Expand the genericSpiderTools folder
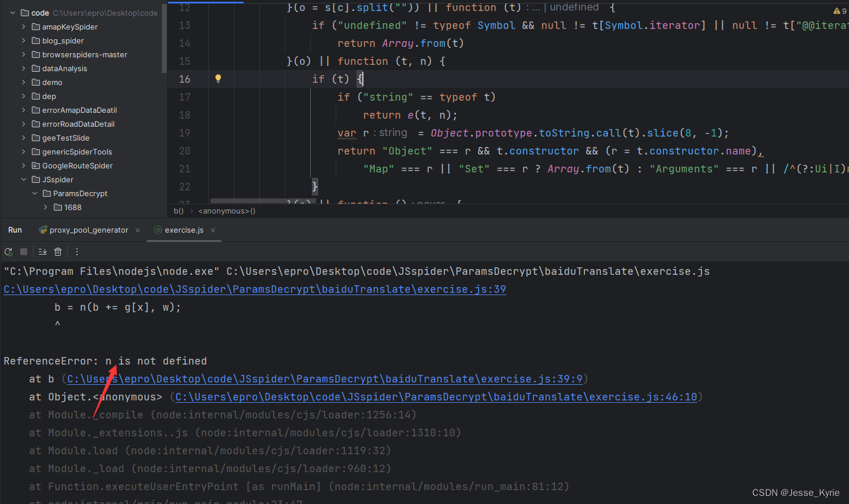The height and width of the screenshot is (504, 849). 24,152
